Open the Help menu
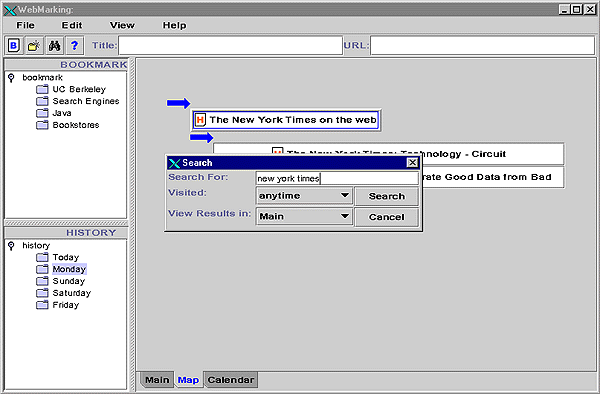The height and width of the screenshot is (394, 600). (174, 25)
